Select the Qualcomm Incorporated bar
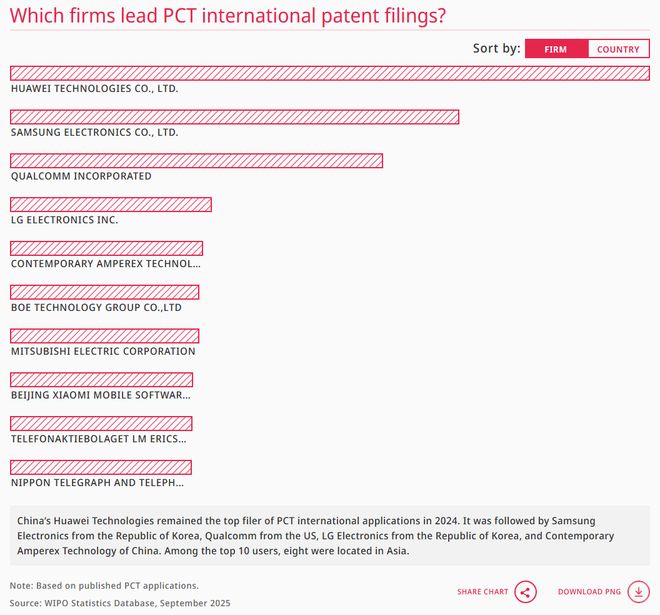This screenshot has height=615, width=660. pos(196,161)
